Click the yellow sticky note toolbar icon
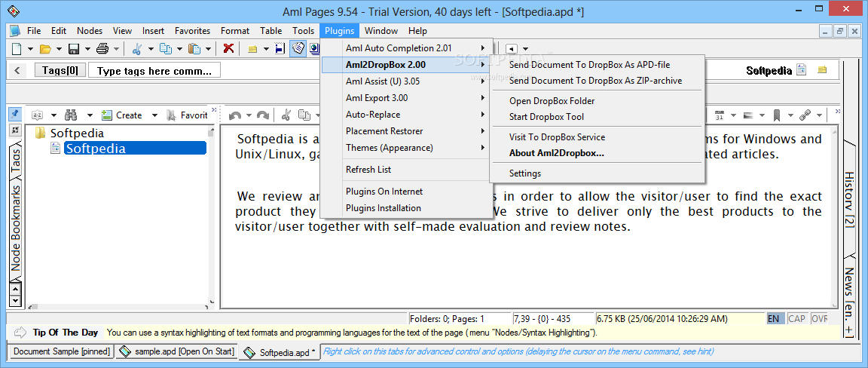This screenshot has height=368, width=868. [x=252, y=49]
